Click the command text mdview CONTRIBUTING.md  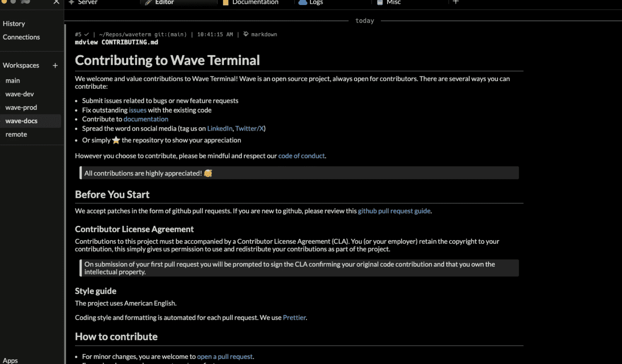pyautogui.click(x=116, y=42)
